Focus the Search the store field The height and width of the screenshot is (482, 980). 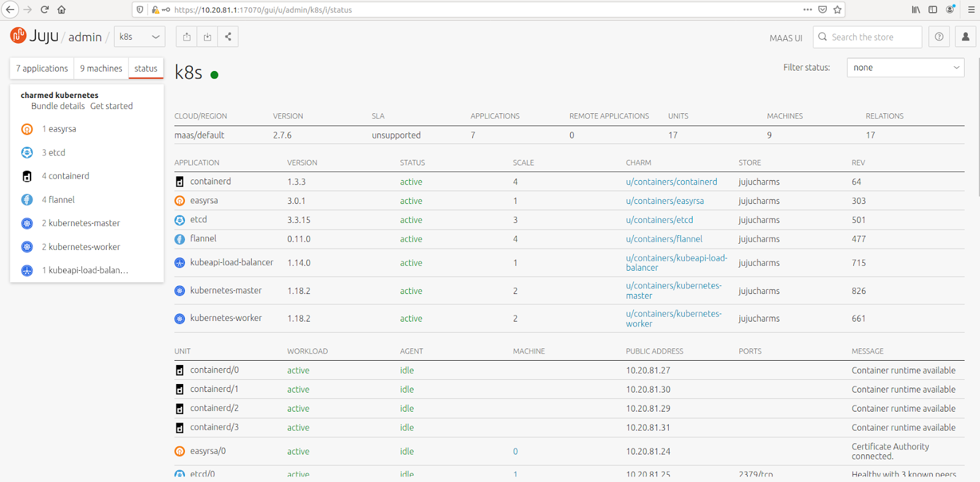tap(867, 37)
